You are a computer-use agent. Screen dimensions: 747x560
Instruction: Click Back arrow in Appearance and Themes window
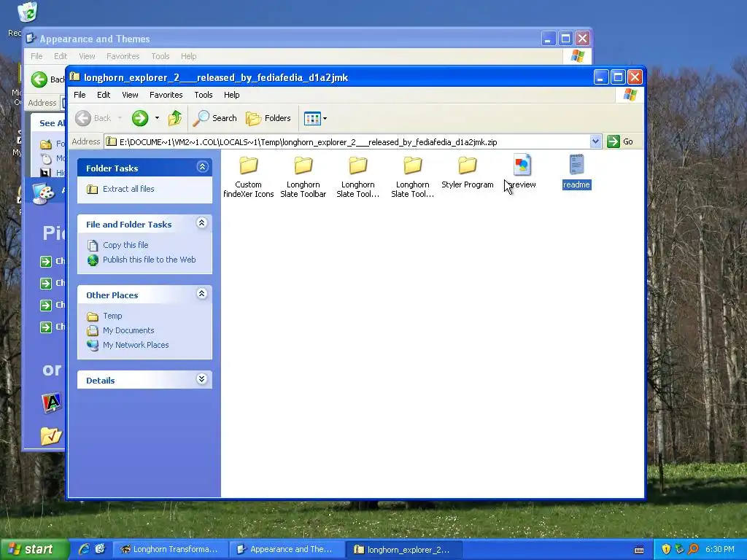point(39,79)
